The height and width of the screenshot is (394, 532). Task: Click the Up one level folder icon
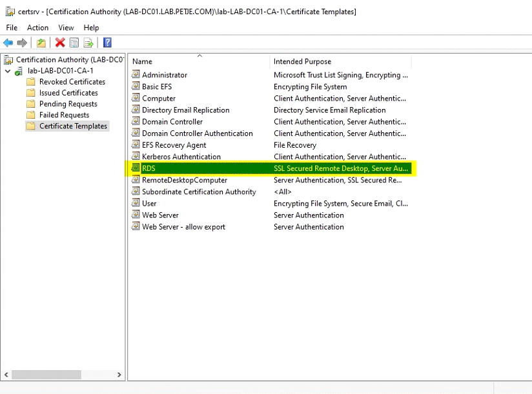pyautogui.click(x=41, y=43)
